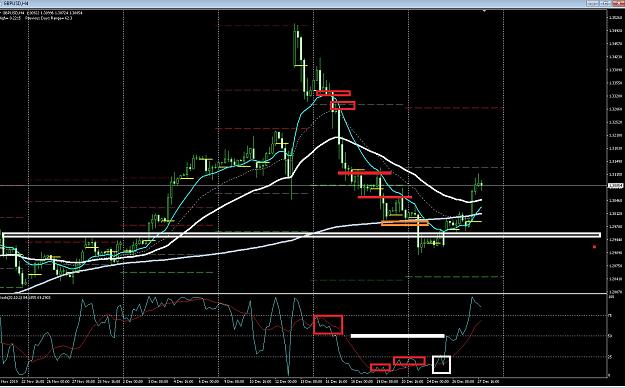This screenshot has width=625, height=388.
Task: Restore down the GBPUSD chart window
Action: point(604,3)
